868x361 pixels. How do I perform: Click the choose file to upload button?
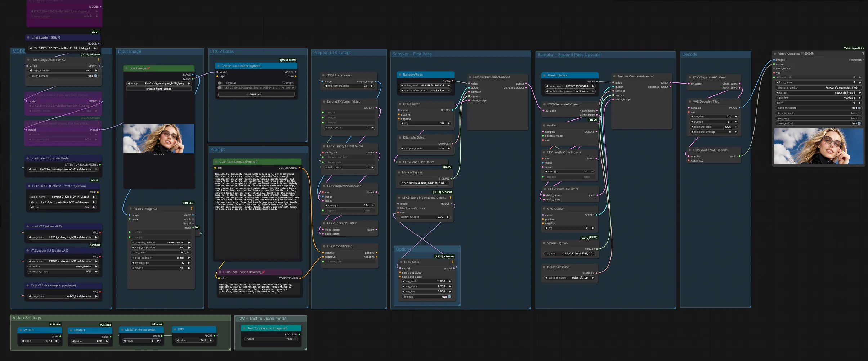(x=159, y=89)
